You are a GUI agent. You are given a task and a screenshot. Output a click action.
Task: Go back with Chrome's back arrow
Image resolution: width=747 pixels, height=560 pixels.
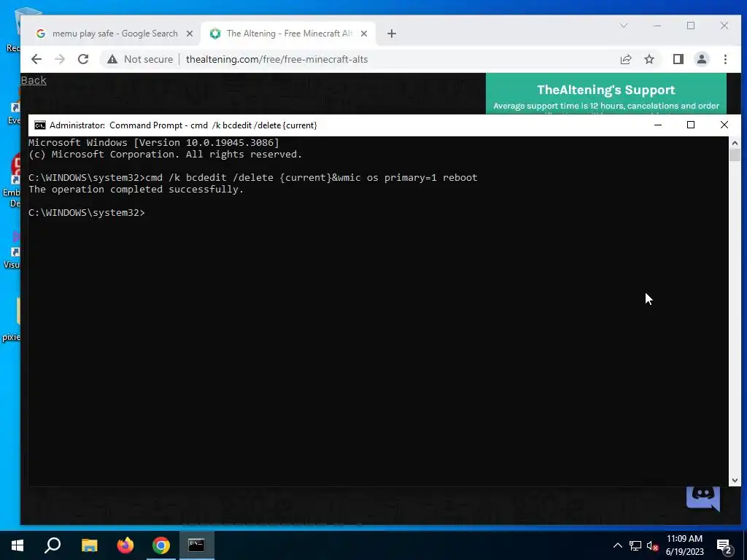36,59
